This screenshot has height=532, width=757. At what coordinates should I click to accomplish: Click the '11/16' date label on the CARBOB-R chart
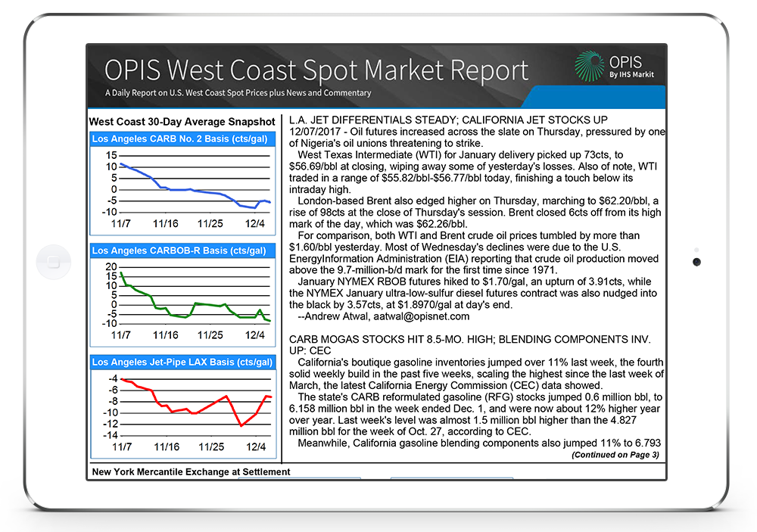tap(166, 335)
